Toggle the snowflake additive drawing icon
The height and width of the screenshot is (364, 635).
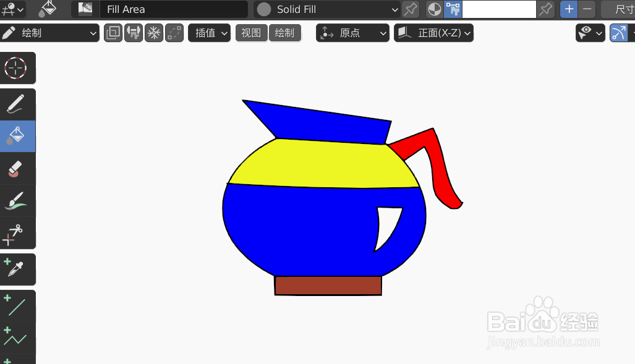click(x=154, y=33)
